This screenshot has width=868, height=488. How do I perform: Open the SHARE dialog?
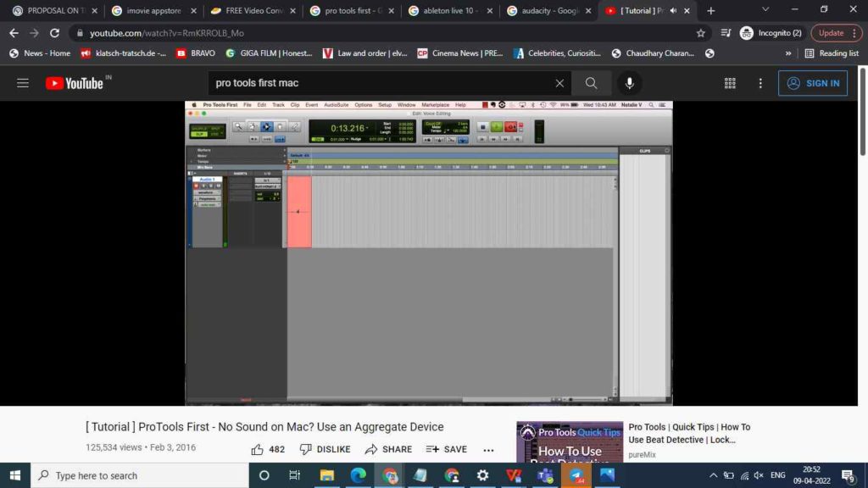pos(388,449)
